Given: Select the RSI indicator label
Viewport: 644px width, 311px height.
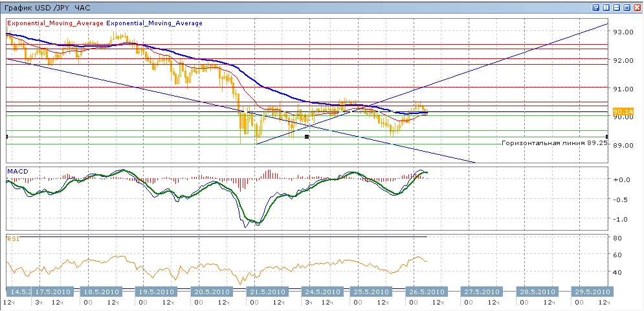Looking at the screenshot, I should point(12,238).
